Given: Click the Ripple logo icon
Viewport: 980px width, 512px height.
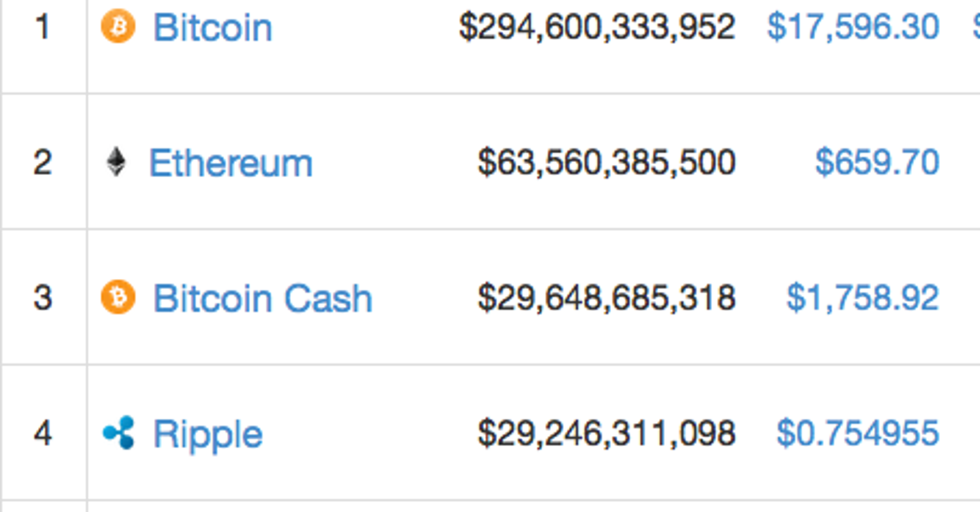Looking at the screenshot, I should 119,432.
